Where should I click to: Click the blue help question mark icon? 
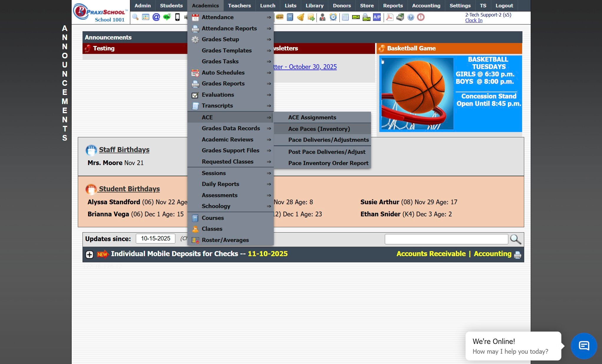click(411, 17)
